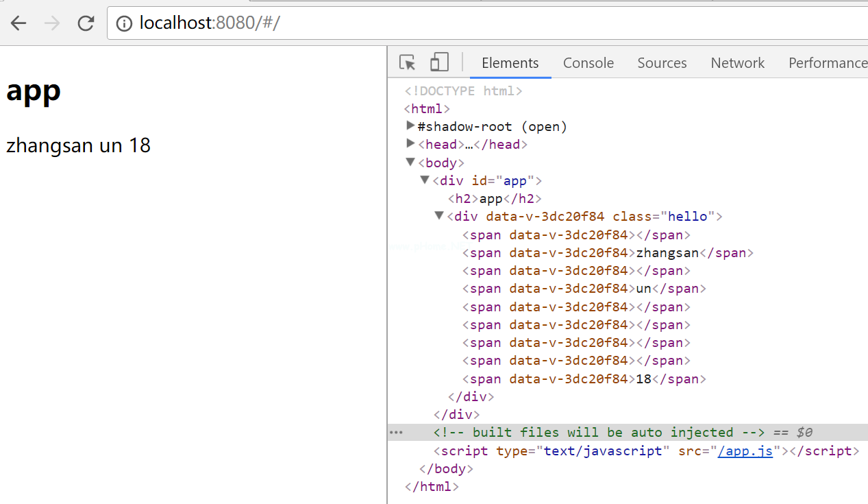Click the browser back arrow button

tap(18, 23)
